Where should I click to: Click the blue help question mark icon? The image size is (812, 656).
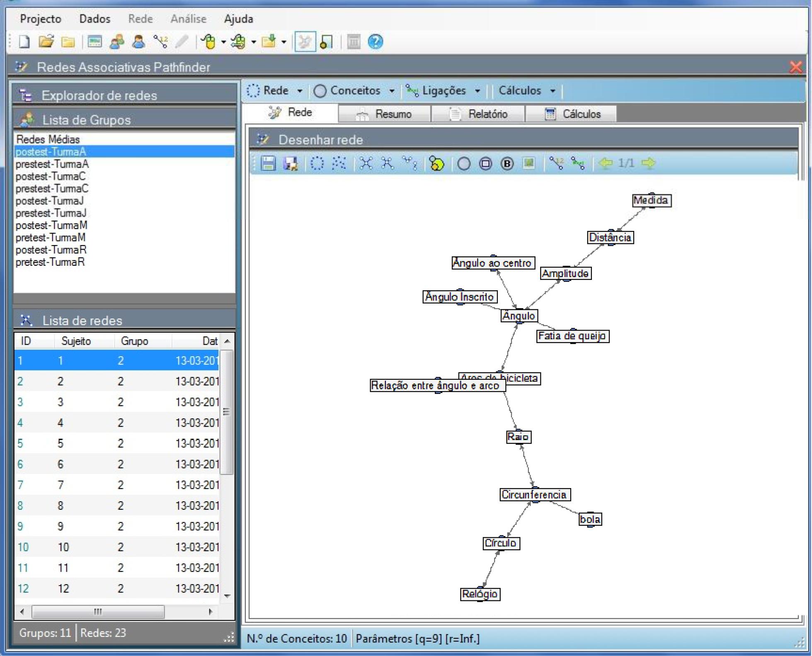(375, 42)
